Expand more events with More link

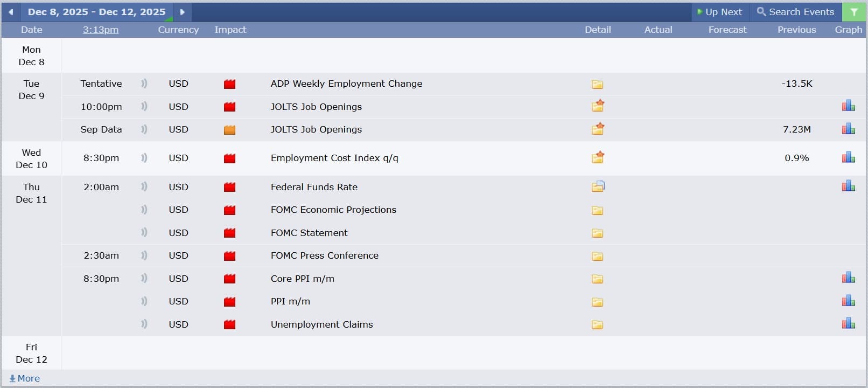[x=25, y=378]
